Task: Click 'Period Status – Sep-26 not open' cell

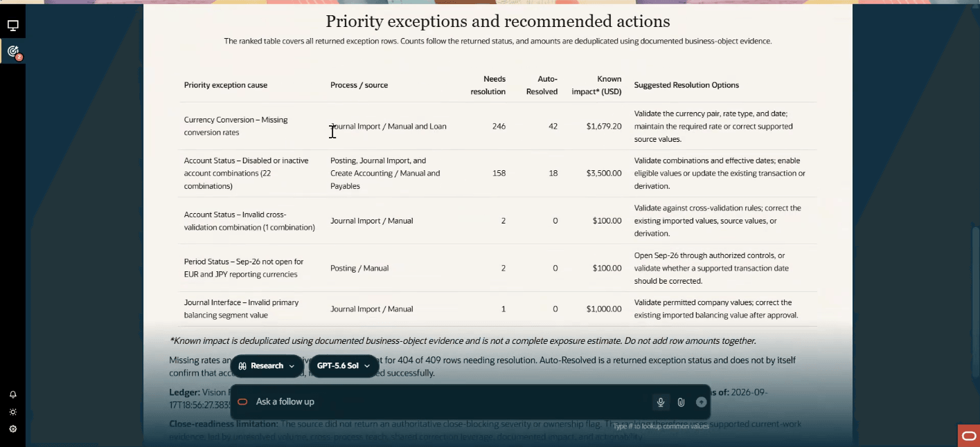Action: pyautogui.click(x=244, y=268)
